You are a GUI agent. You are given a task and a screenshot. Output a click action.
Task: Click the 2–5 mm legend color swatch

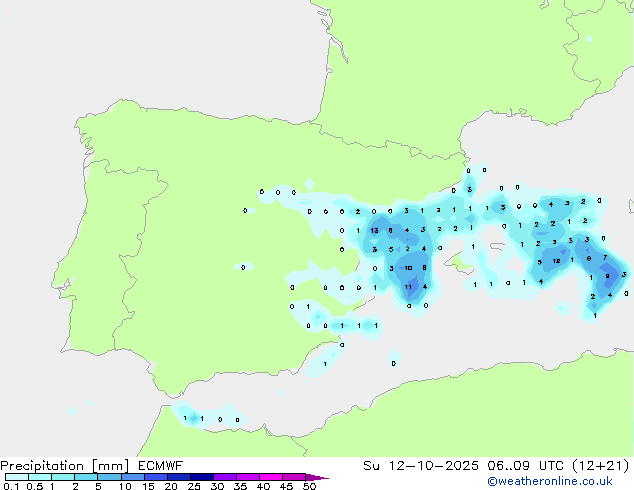tap(86, 477)
